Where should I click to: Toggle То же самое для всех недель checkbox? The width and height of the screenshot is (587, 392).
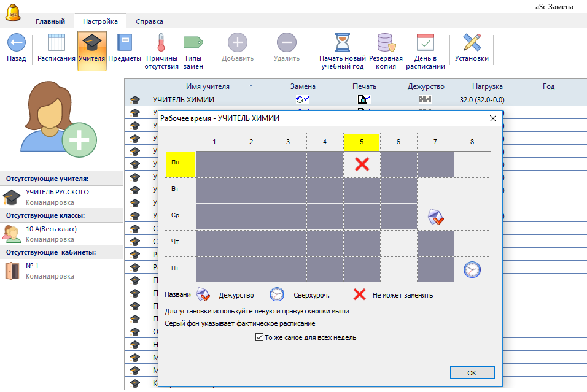tap(259, 337)
